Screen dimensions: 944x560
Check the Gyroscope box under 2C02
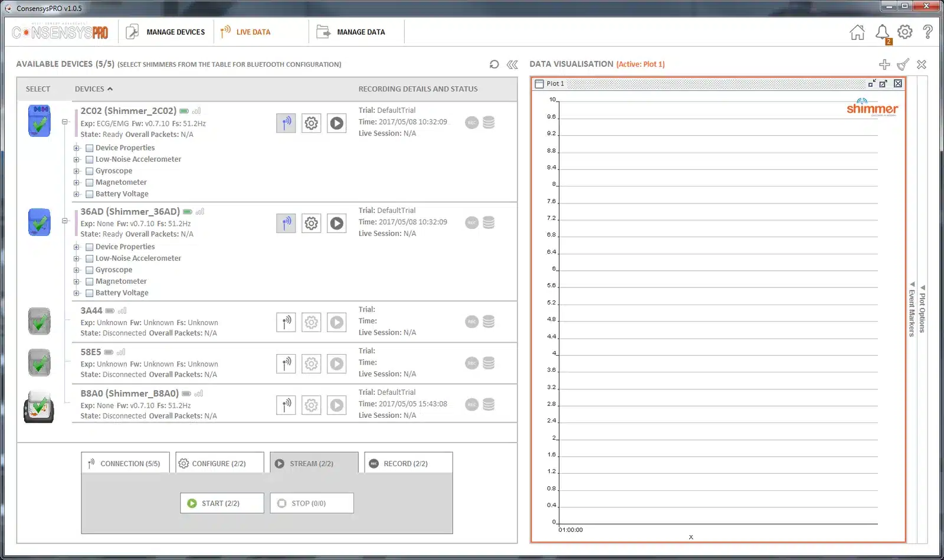90,171
